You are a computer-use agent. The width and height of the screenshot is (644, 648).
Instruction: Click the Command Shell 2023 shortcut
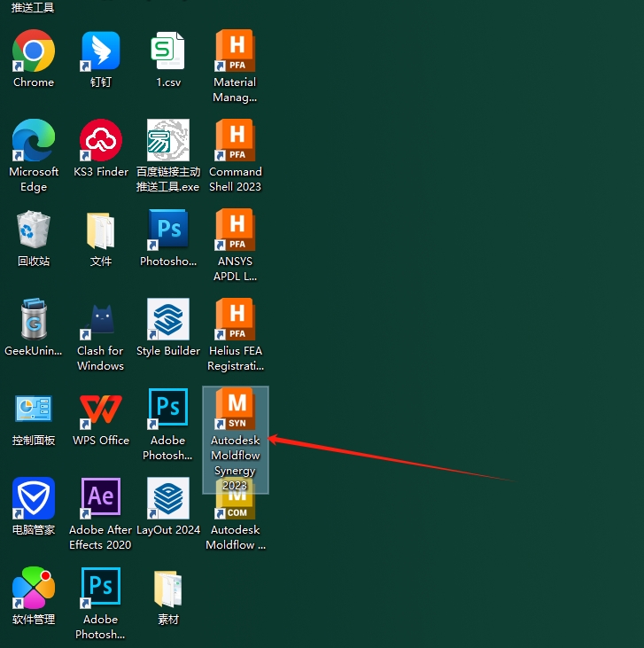coord(236,141)
